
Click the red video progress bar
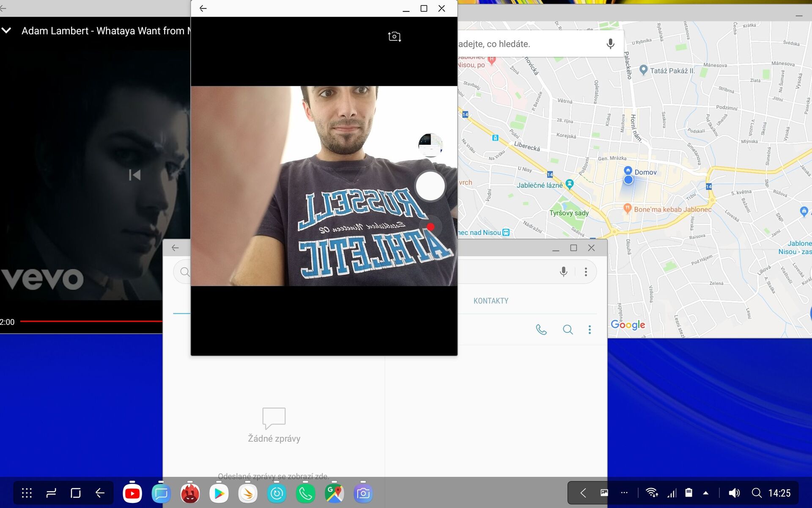(91, 321)
